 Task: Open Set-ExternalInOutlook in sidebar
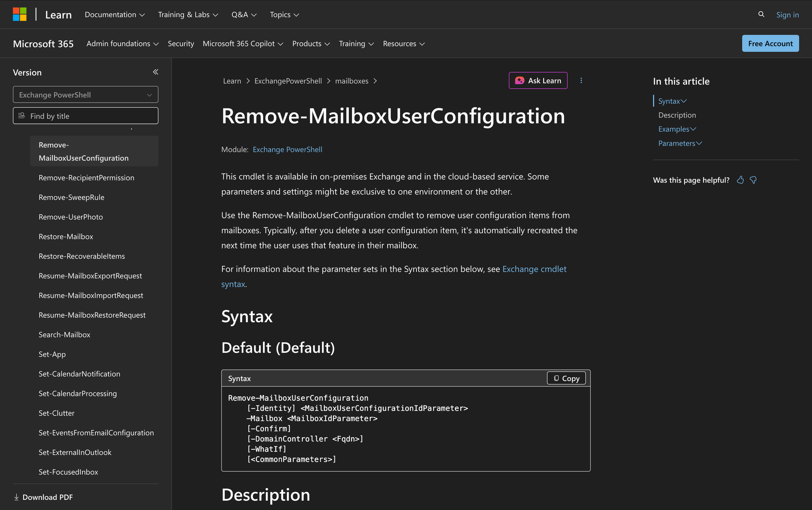[x=75, y=452]
